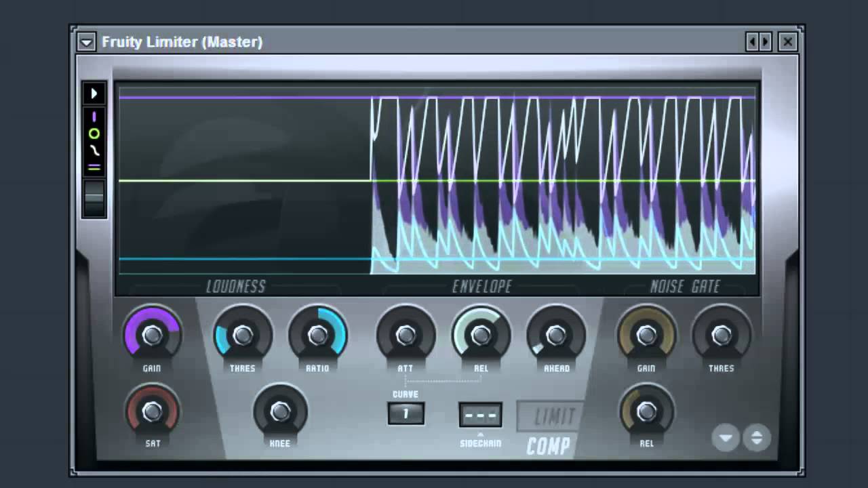Click the Ahead knob

(556, 335)
